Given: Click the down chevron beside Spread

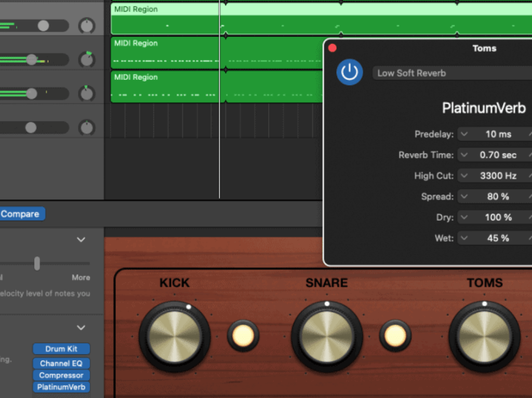Looking at the screenshot, I should tap(464, 197).
